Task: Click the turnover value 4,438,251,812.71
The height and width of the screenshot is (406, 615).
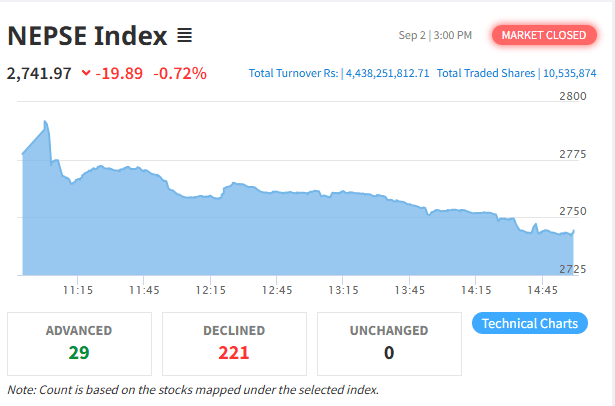Action: [387, 73]
